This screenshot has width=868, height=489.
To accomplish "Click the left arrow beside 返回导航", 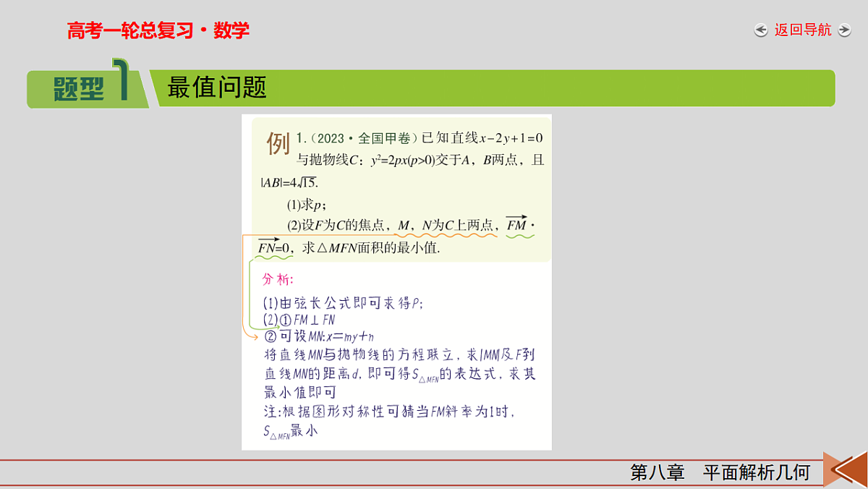I will click(x=761, y=30).
